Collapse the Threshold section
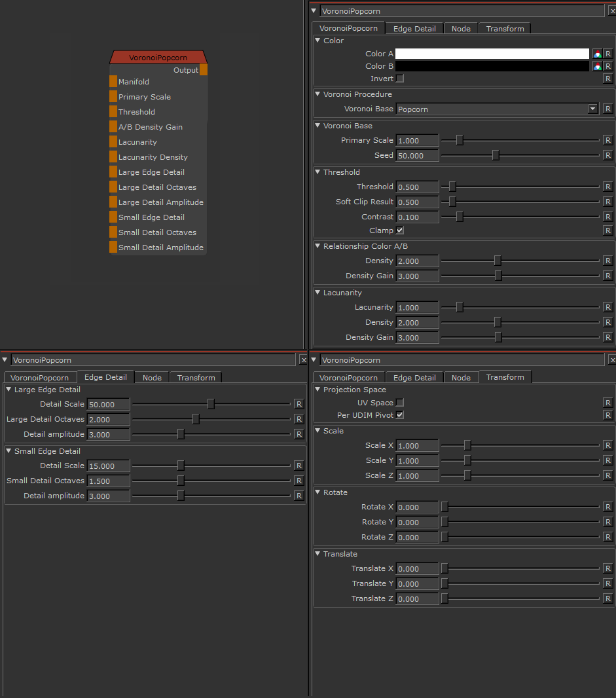Viewport: 616px width, 698px height. (317, 172)
